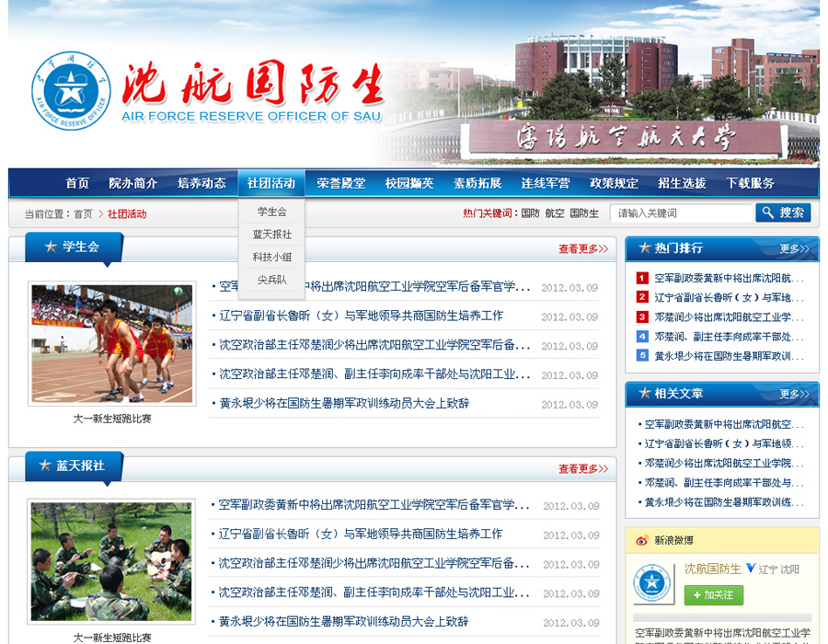This screenshot has width=828, height=644.
Task: Click the search magnifier button
Action: (x=783, y=213)
